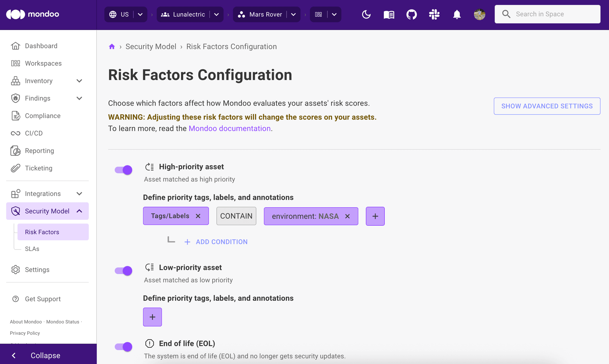Click SHOW ADVANCED SETTINGS
609x364 pixels.
(x=547, y=106)
